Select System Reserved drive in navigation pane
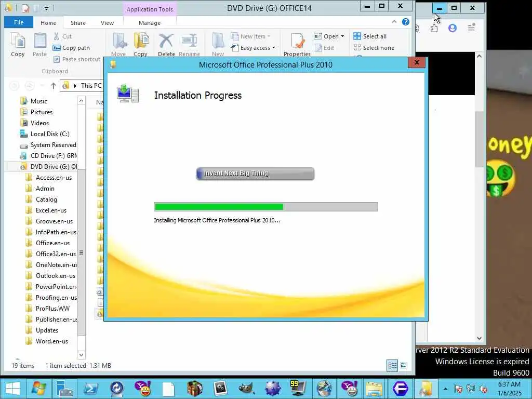 coord(54,145)
